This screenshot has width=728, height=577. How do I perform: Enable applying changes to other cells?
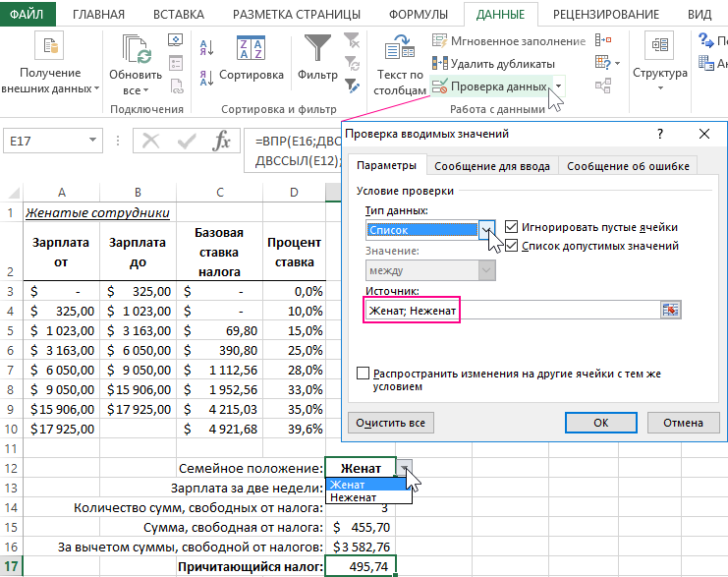364,374
